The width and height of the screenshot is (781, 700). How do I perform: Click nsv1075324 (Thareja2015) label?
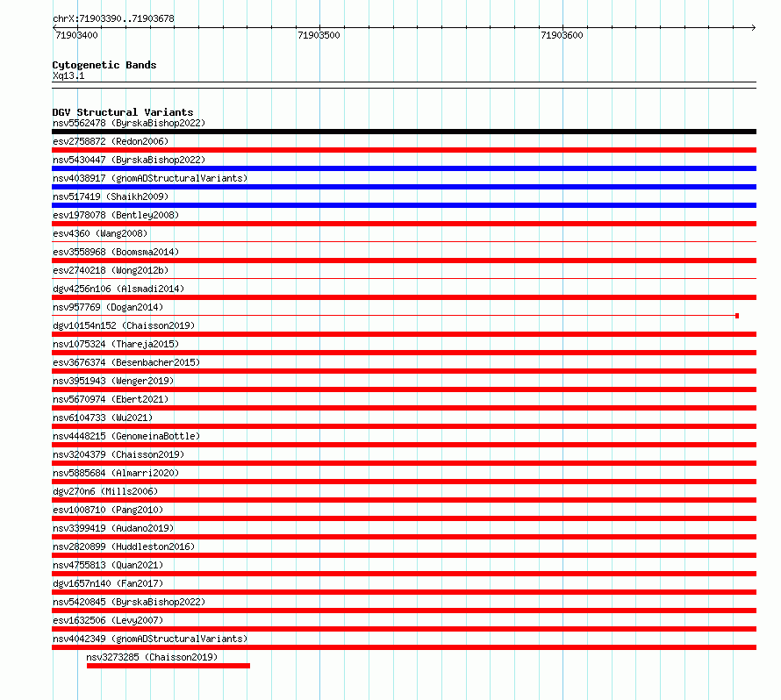(x=116, y=344)
